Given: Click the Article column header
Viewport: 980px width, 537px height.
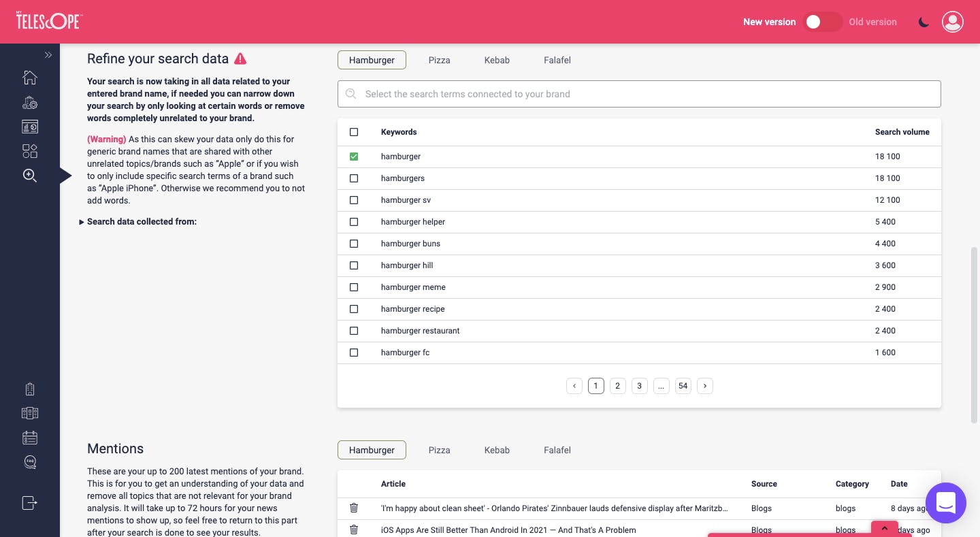Looking at the screenshot, I should 393,484.
